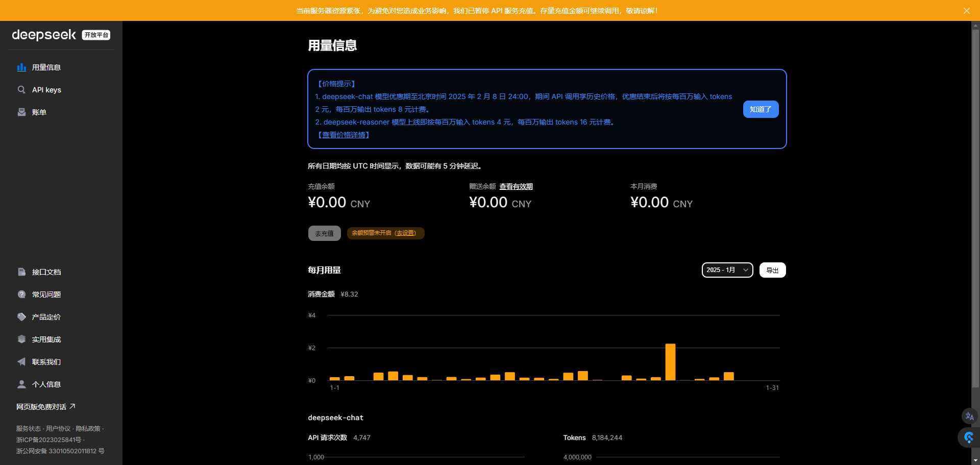The width and height of the screenshot is (980, 465).
Task: Click the floating translate icon at right edge
Action: click(x=969, y=416)
